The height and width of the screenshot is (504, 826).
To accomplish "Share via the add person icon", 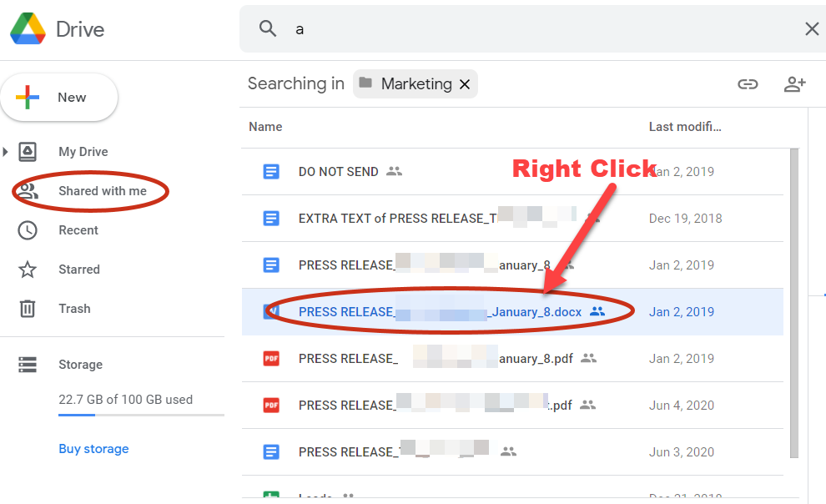I will click(794, 83).
